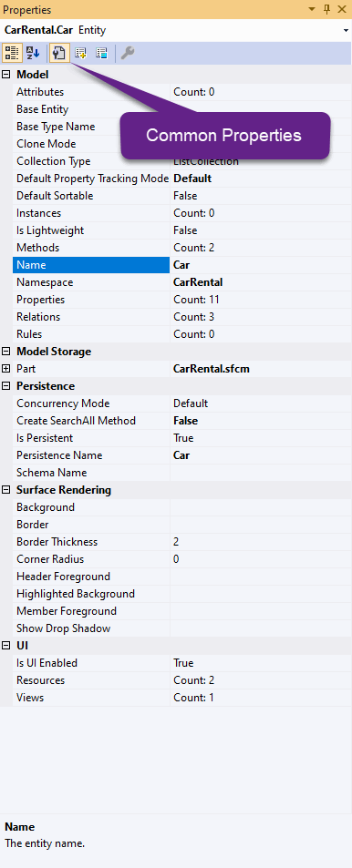Open Property Pages wrench icon
352x868 pixels.
[x=128, y=53]
